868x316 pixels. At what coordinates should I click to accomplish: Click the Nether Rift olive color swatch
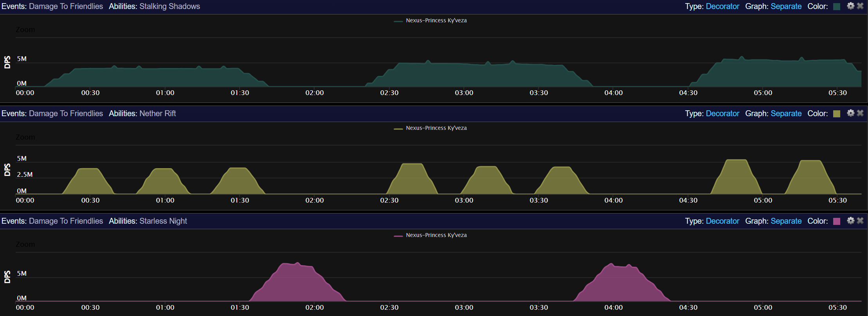837,114
